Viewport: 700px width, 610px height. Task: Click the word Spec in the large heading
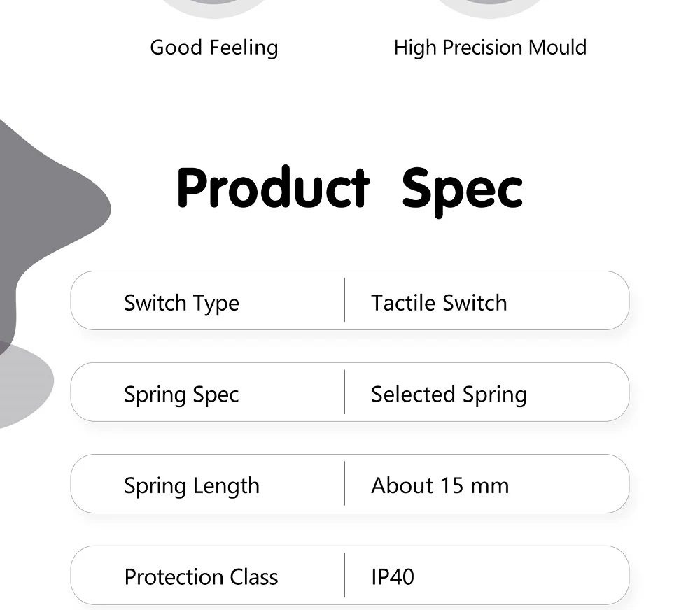462,189
